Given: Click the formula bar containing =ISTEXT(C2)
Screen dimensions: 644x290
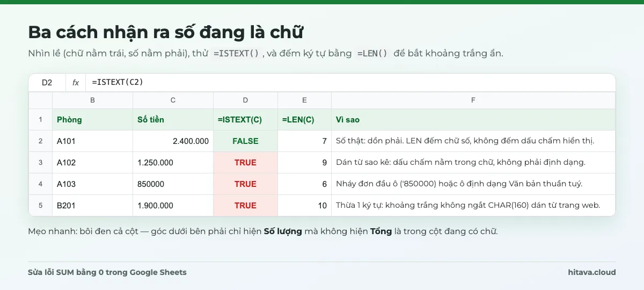Looking at the screenshot, I should (x=351, y=83).
